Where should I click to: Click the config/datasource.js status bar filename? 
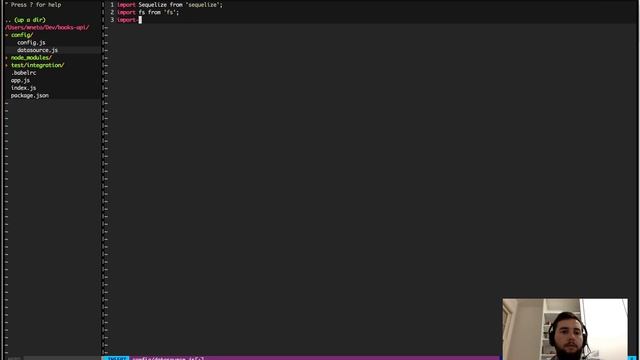(168, 358)
